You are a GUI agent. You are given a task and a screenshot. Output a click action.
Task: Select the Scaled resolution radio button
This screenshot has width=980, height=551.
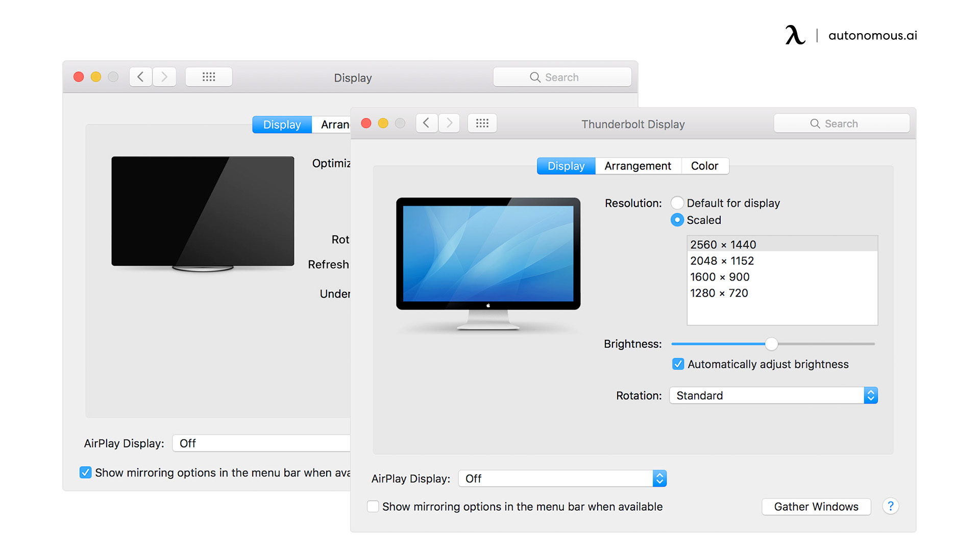[677, 220]
